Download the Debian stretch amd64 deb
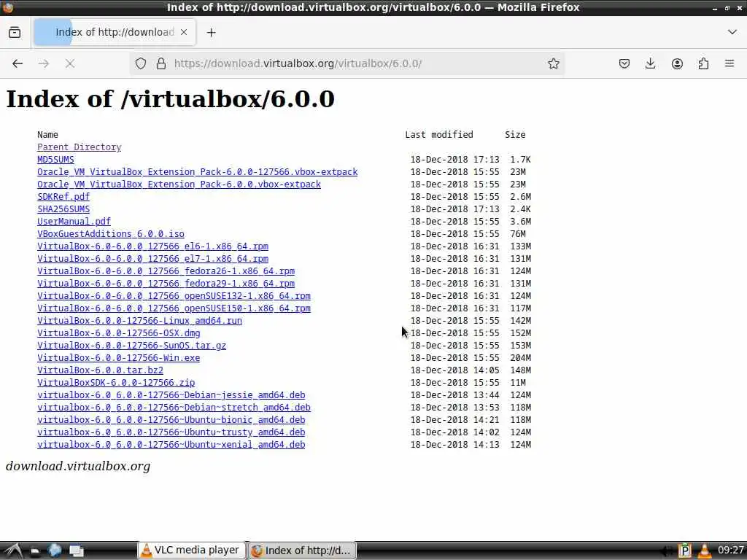Image resolution: width=747 pixels, height=560 pixels. coord(174,407)
